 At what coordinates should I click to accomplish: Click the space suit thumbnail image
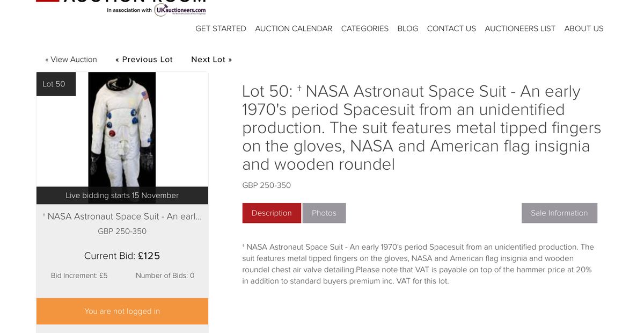[x=122, y=129]
